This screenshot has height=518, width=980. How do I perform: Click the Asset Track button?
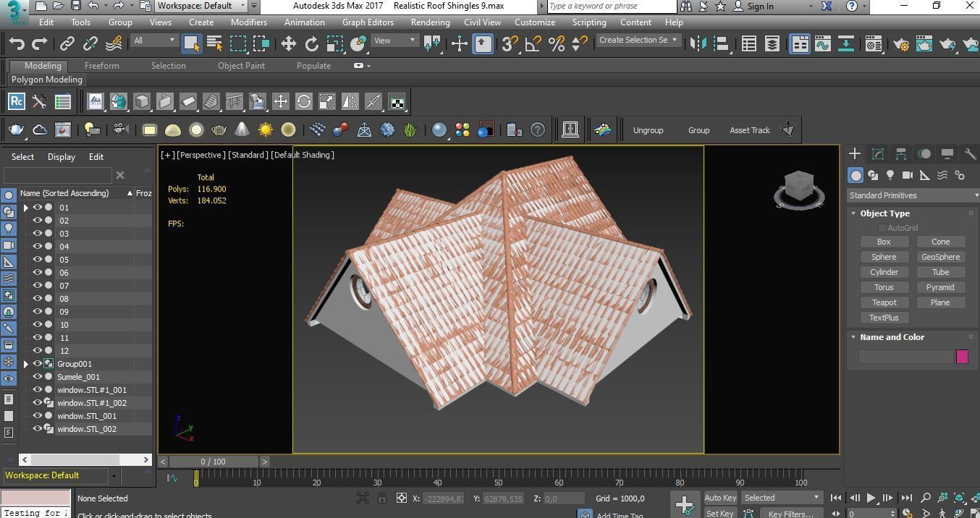coord(749,130)
